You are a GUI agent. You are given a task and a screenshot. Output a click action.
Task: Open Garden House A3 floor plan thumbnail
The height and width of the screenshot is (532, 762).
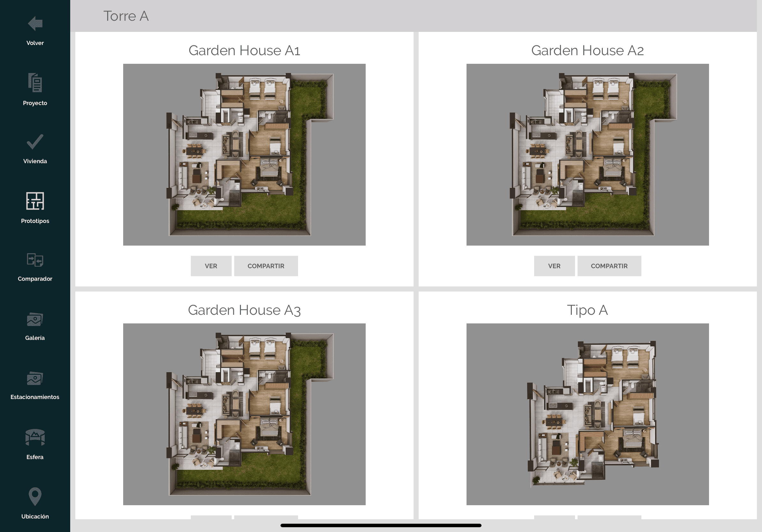tap(244, 414)
